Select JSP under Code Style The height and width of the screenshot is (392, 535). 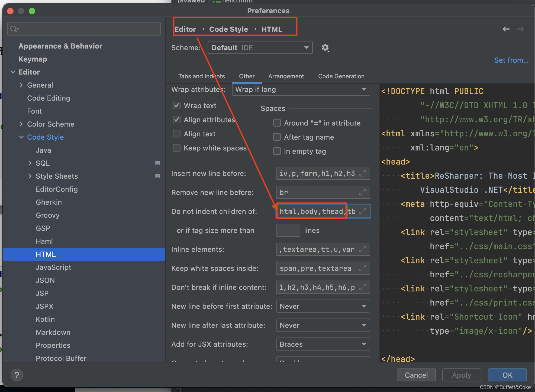tap(42, 293)
